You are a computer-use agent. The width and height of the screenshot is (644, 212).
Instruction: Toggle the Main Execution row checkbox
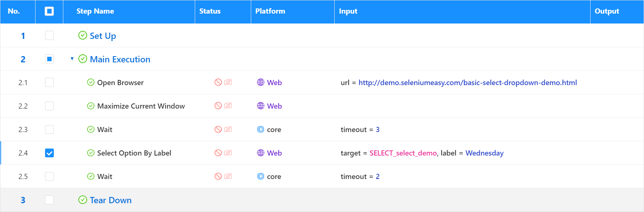pyautogui.click(x=49, y=59)
